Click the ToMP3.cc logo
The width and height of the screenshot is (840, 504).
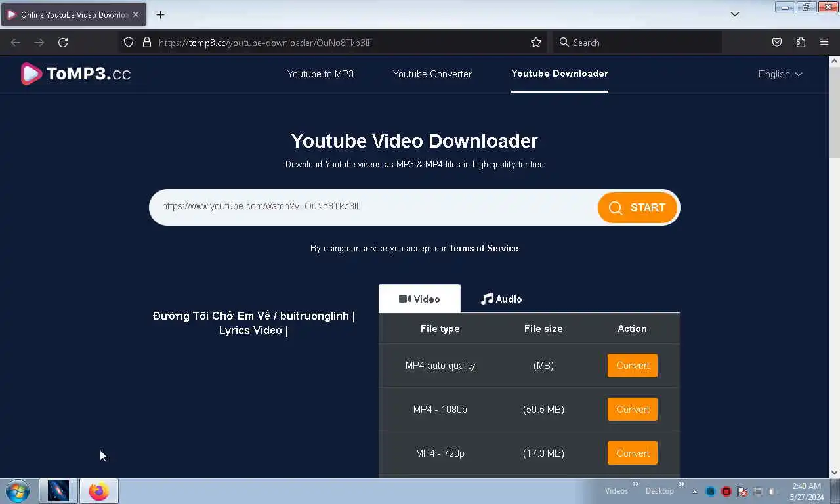(x=75, y=73)
